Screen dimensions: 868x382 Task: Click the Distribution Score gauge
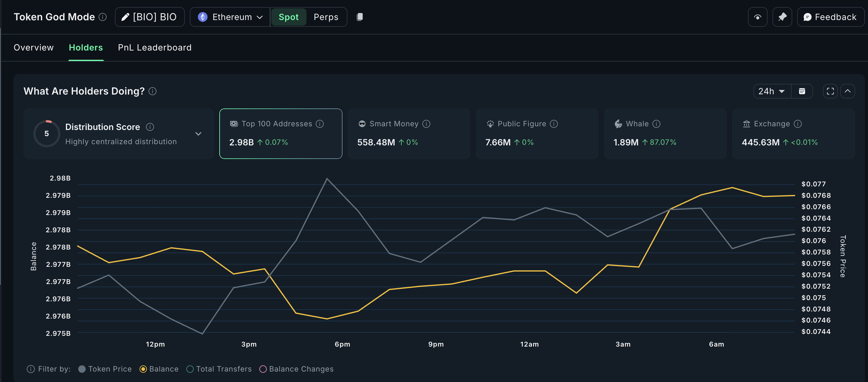(x=47, y=133)
